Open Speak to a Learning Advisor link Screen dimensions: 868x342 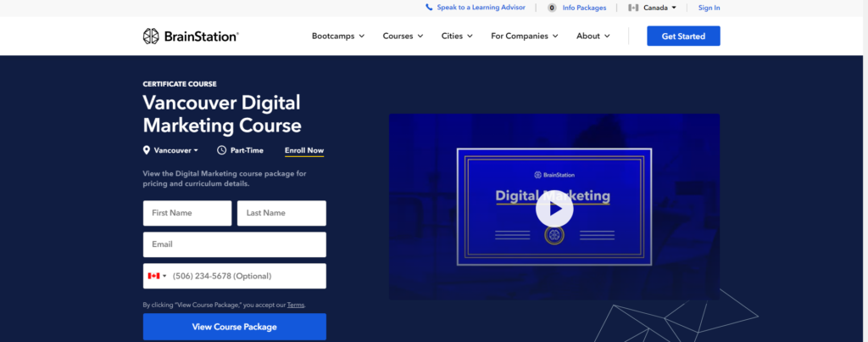pos(481,8)
